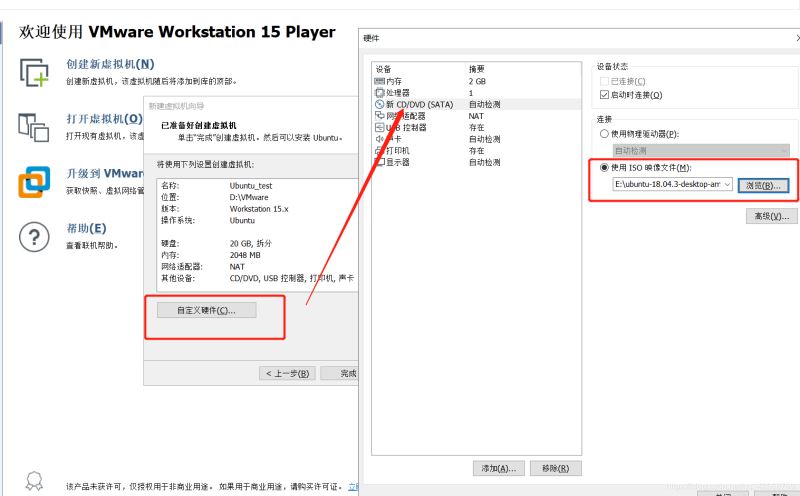800x496 pixels.
Task: Click the 自定义硬件 customize hardware button
Action: [x=206, y=310]
